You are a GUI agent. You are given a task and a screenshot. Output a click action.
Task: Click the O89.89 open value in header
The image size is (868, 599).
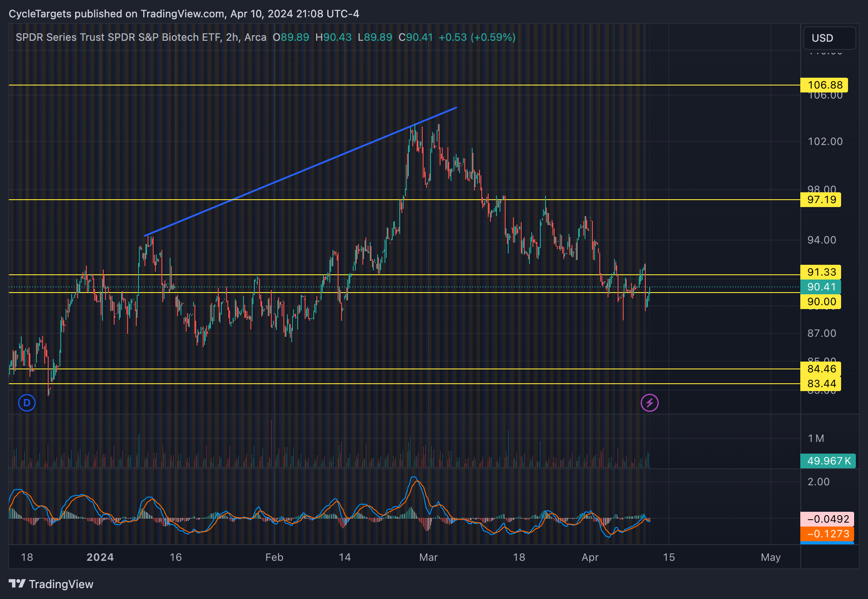click(x=291, y=37)
